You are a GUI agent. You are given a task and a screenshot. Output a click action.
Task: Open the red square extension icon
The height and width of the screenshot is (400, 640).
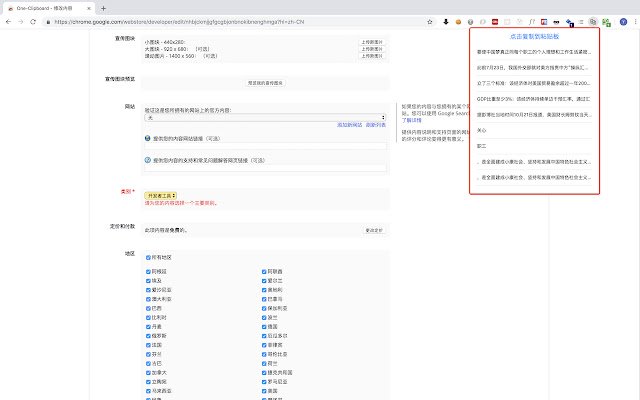click(495, 22)
